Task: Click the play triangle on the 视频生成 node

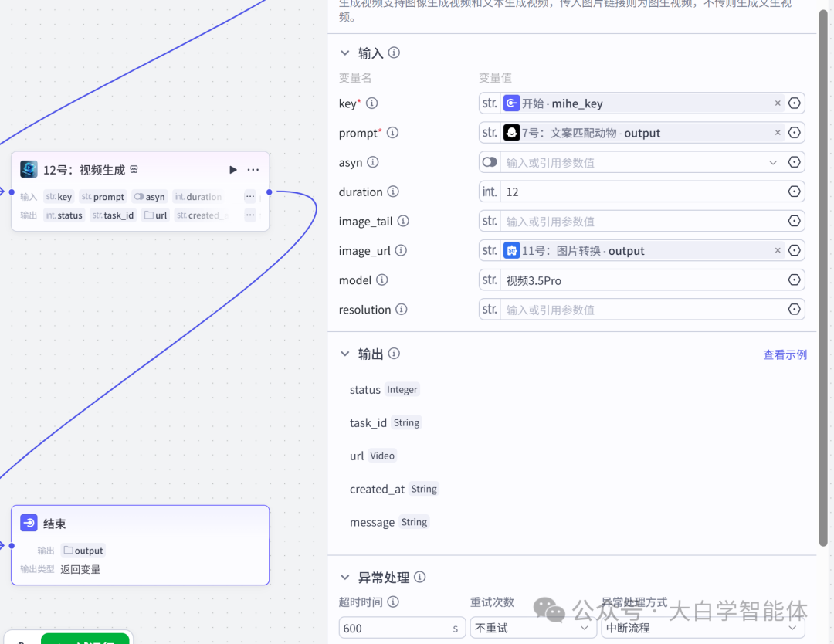Action: [232, 169]
